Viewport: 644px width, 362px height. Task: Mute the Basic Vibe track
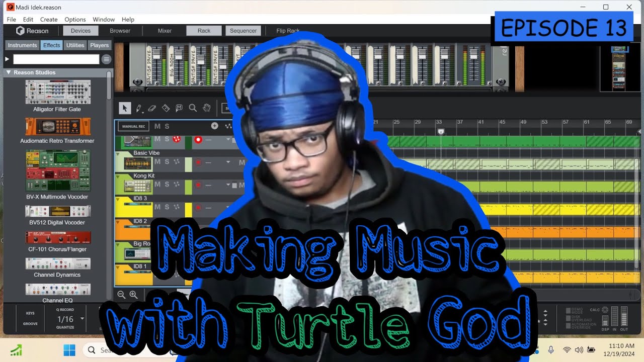point(157,162)
